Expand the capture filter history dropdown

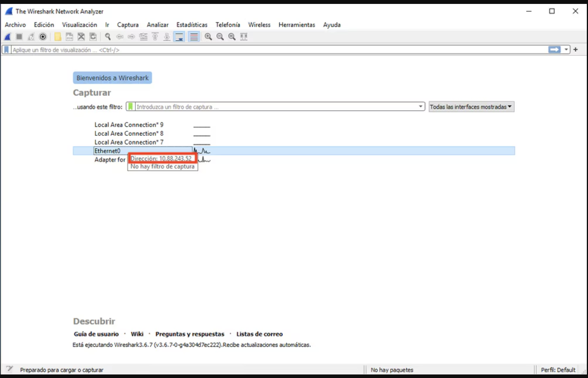point(421,107)
